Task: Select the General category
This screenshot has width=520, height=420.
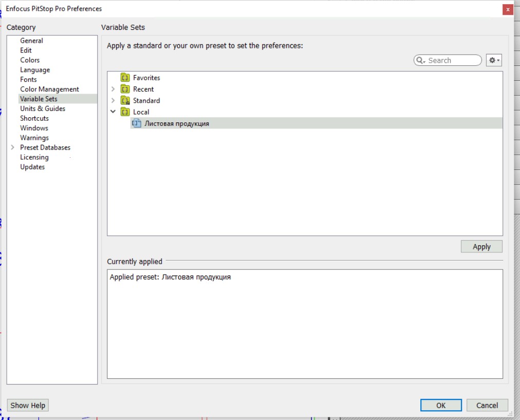Action: [31, 41]
